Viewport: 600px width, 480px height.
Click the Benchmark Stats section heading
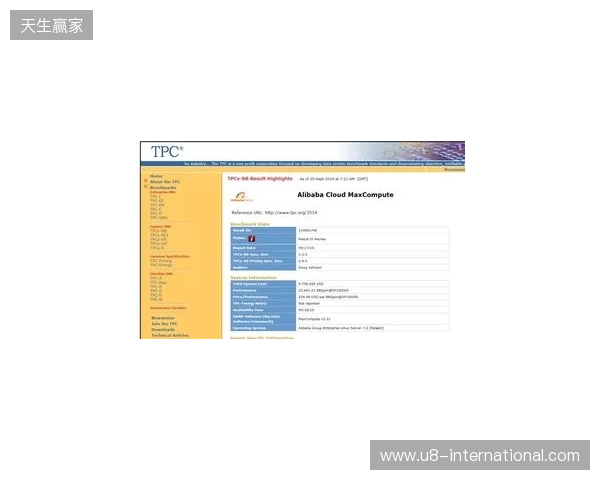click(250, 224)
